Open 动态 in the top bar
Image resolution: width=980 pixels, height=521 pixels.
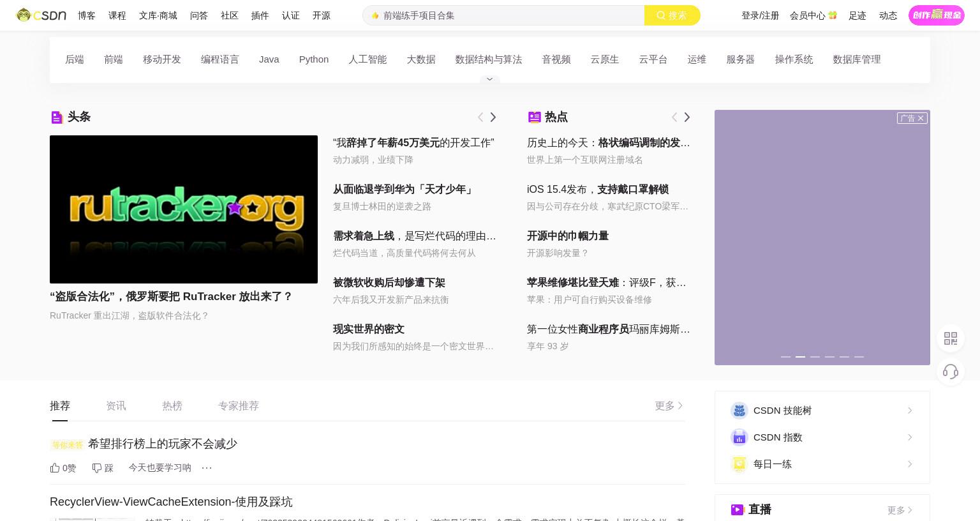click(887, 15)
